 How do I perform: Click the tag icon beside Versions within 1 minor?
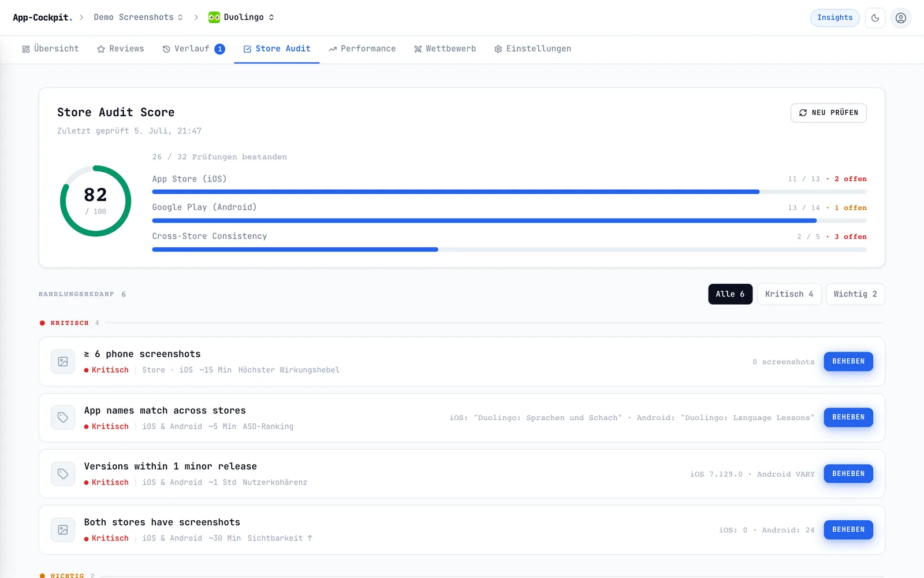coord(63,474)
